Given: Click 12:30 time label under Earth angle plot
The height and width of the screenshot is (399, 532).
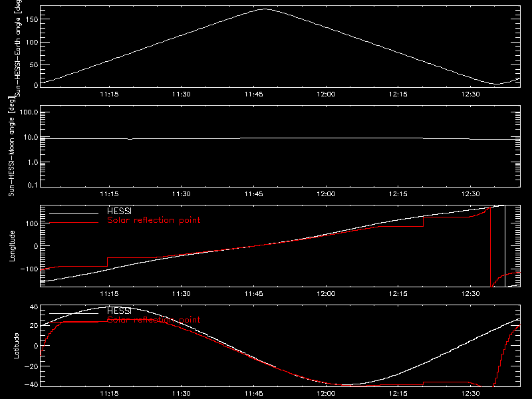Looking at the screenshot, I should [x=471, y=94].
